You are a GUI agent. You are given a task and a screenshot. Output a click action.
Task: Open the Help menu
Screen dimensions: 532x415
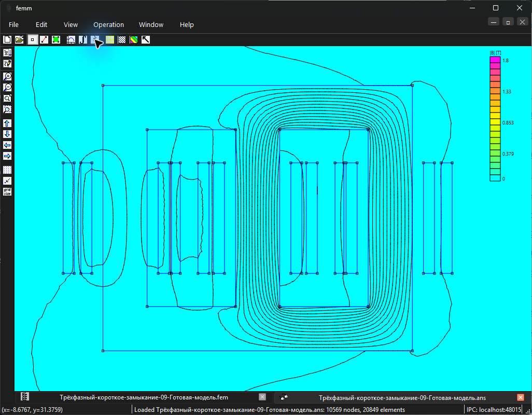pos(187,24)
